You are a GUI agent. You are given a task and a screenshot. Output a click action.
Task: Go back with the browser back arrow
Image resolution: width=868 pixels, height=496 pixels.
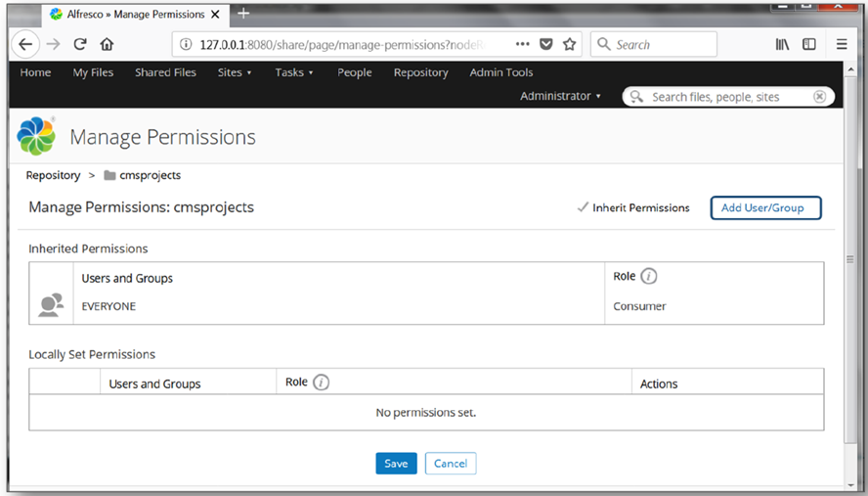pyautogui.click(x=25, y=44)
